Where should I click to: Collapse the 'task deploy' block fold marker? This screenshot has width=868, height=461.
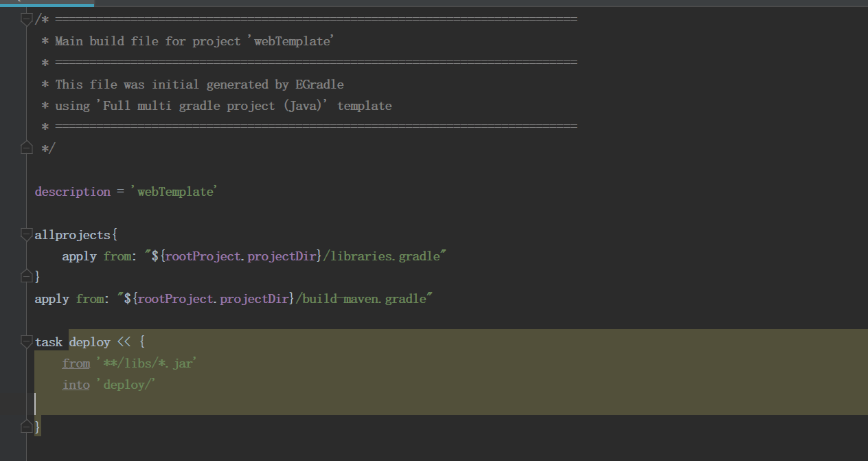pos(27,341)
